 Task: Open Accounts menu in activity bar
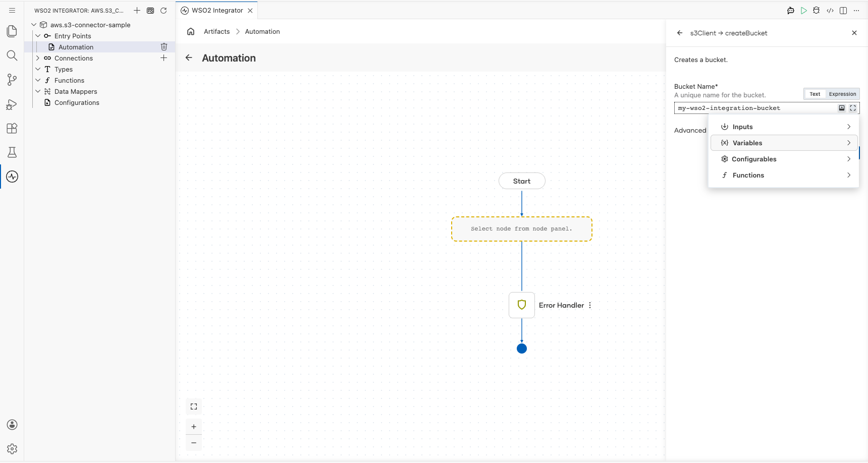click(12, 425)
